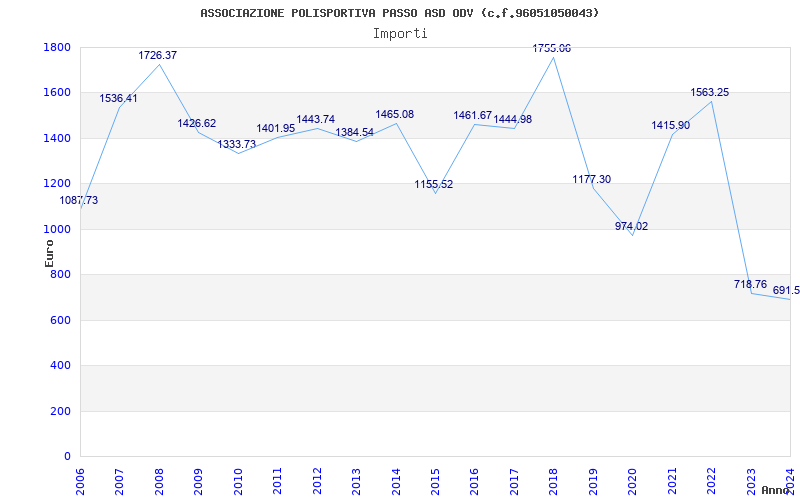Select the 1600 y-axis tick label
800x500 pixels.
coord(57,93)
